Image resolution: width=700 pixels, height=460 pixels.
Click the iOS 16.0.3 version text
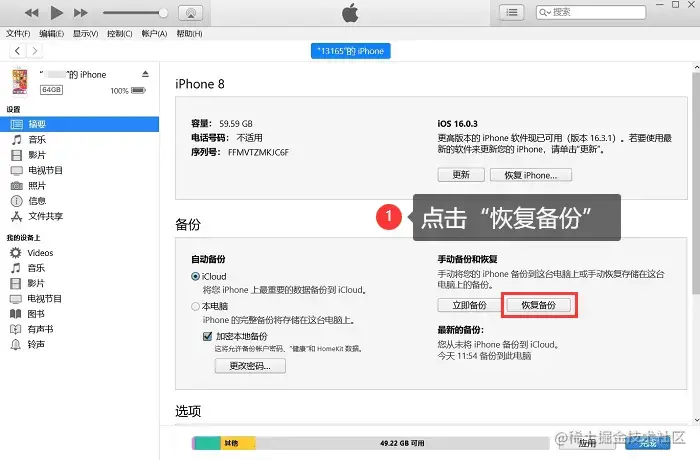click(x=458, y=124)
